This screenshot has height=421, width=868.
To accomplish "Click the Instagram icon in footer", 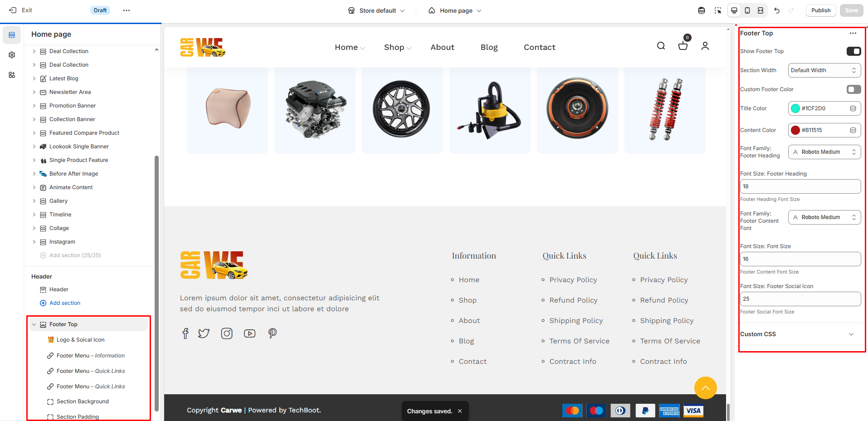I will point(227,333).
